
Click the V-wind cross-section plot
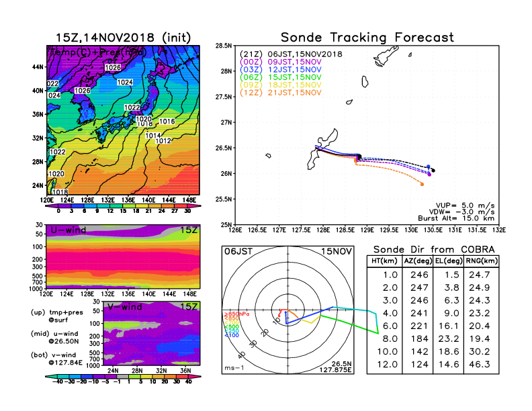(x=151, y=333)
